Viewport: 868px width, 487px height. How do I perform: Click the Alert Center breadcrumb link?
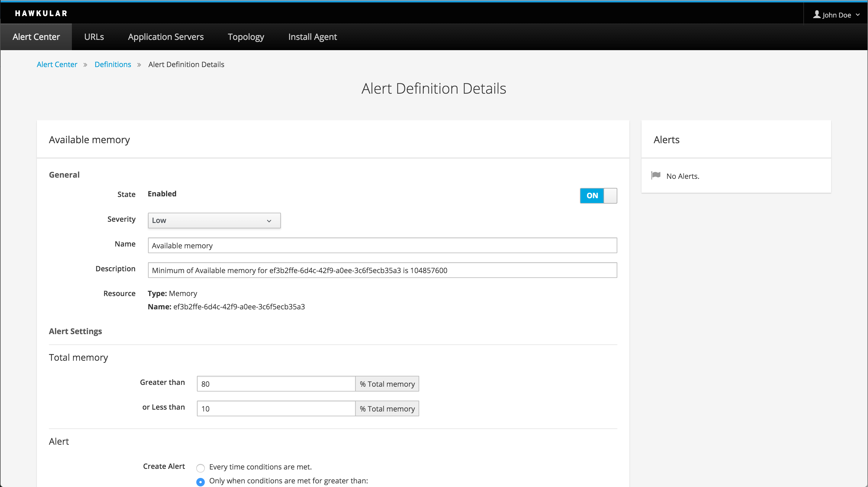tap(57, 64)
